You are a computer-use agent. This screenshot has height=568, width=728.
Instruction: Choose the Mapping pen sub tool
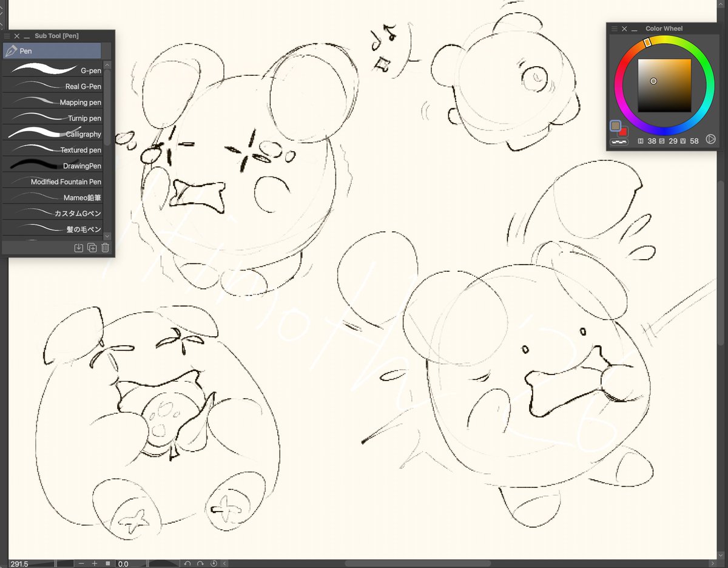point(53,101)
